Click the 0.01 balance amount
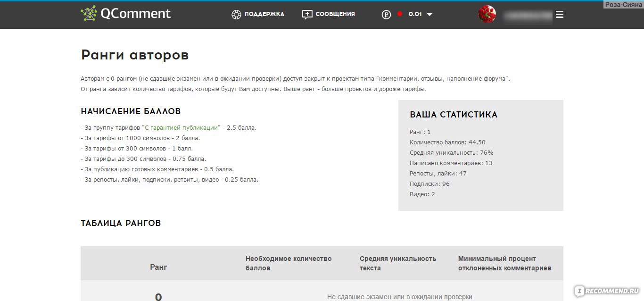This screenshot has width=644, height=301. (415, 14)
